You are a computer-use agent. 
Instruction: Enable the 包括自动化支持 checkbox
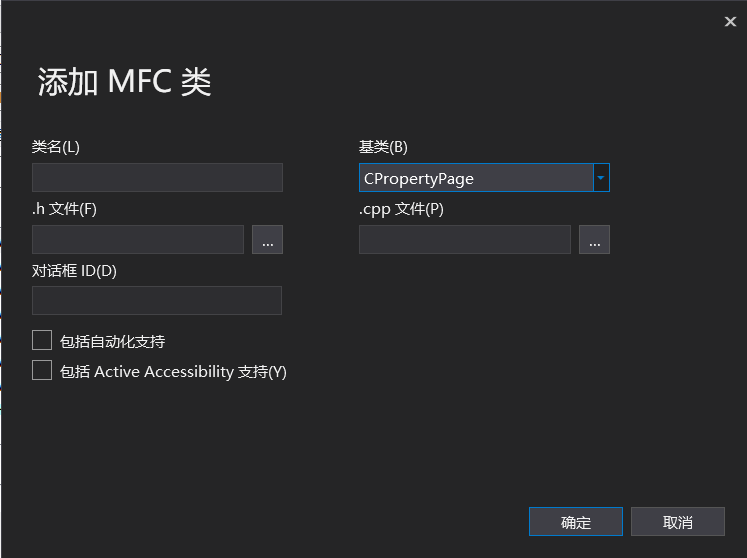click(42, 340)
